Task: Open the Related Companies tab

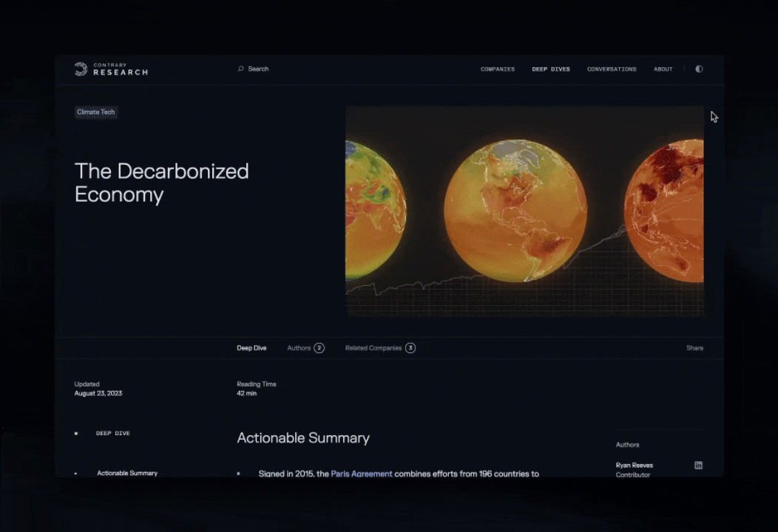Action: coord(373,348)
